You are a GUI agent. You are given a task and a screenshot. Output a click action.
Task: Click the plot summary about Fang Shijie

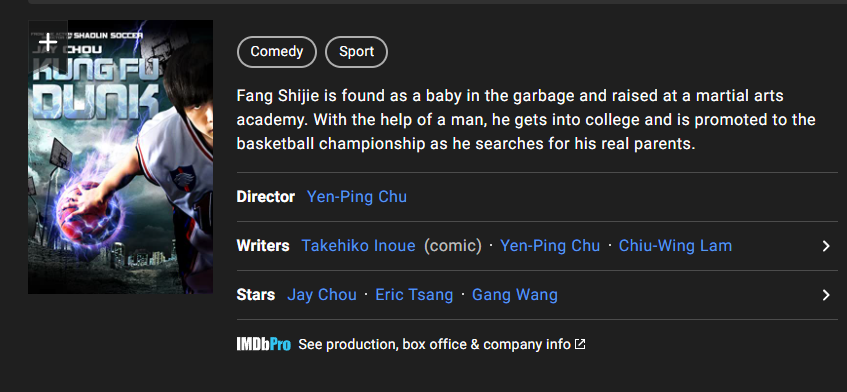[526, 120]
